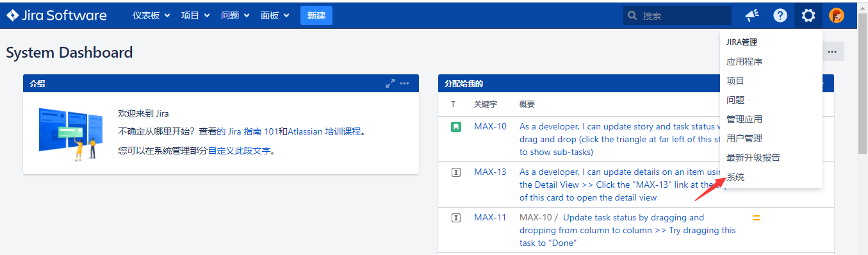Image resolution: width=868 pixels, height=255 pixels.
Task: Click the story type icon for MAX-10
Action: tap(455, 127)
